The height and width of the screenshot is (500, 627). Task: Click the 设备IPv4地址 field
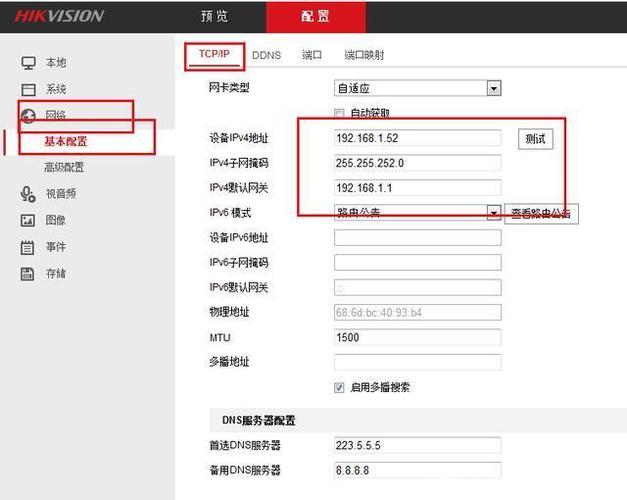(417, 138)
